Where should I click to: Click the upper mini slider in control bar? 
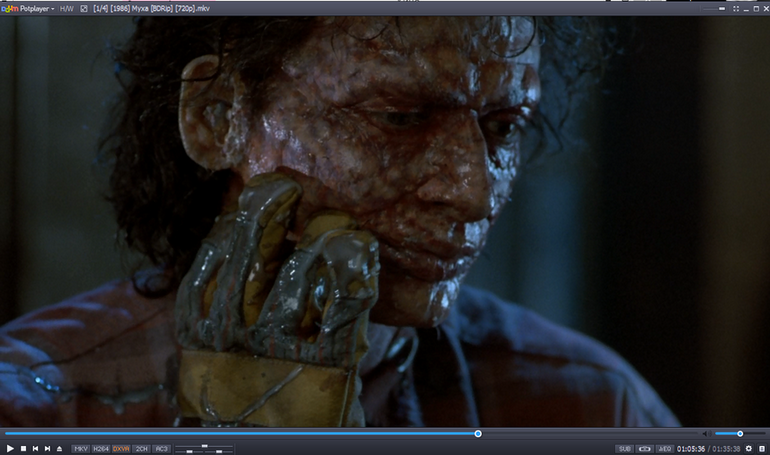tap(204, 446)
